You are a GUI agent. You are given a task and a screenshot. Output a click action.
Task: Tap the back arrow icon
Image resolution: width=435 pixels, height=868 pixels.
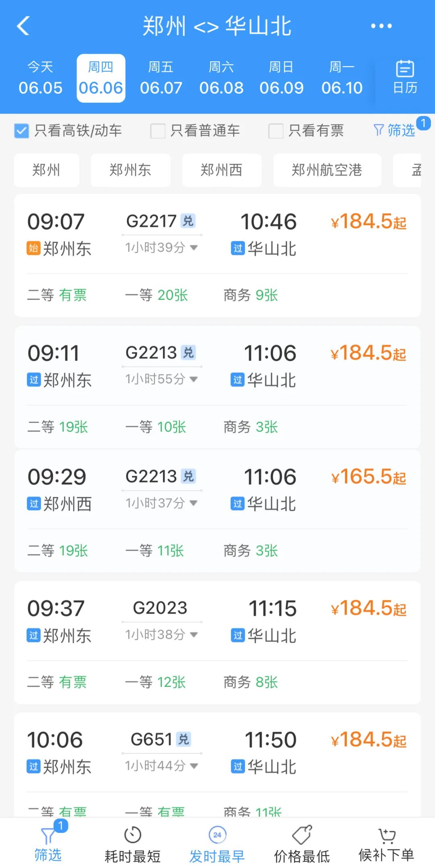coord(23,26)
